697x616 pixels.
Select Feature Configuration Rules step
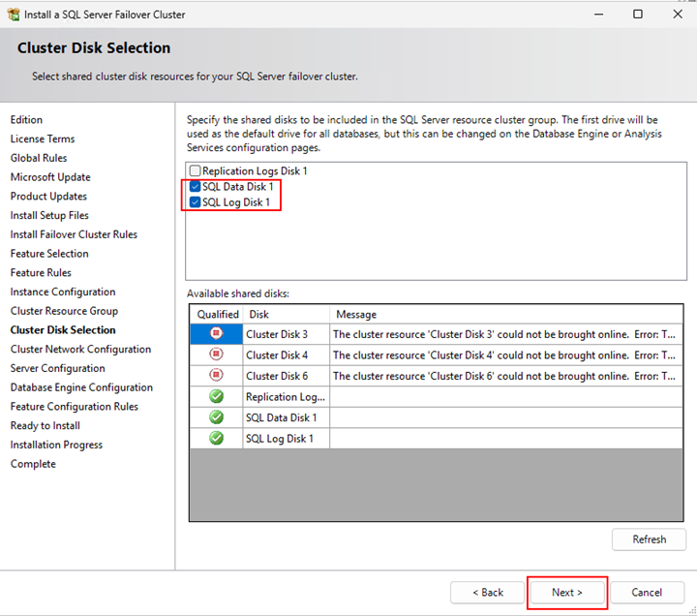(75, 407)
